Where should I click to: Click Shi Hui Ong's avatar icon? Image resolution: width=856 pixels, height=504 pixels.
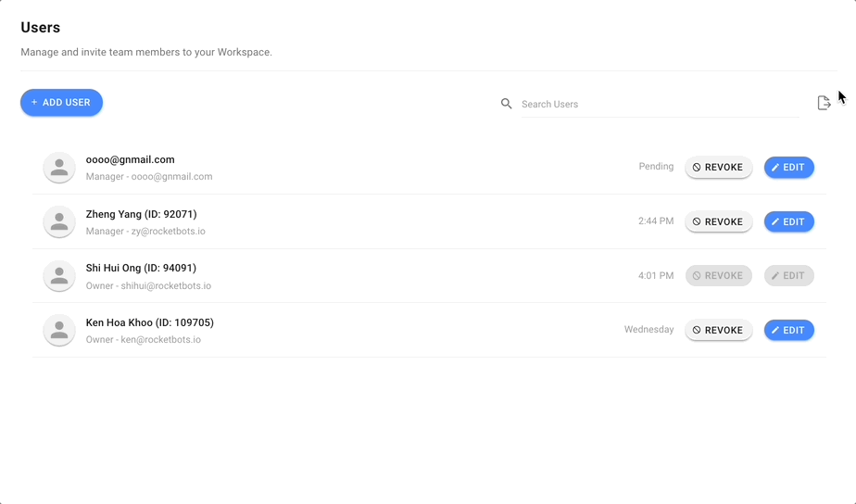tap(59, 276)
